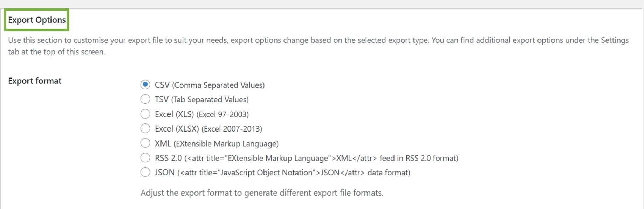Pick the JSON export radio button
This screenshot has height=209, width=644.
click(145, 173)
